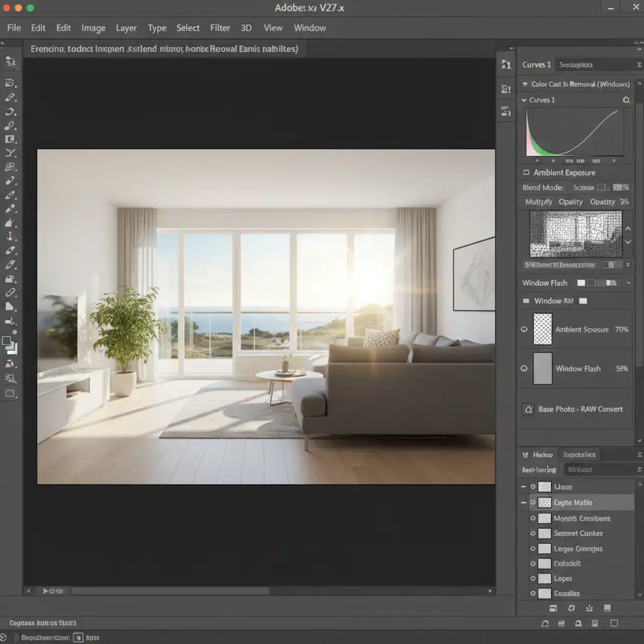Select the topmost tool in the left toolbar

pyautogui.click(x=10, y=62)
